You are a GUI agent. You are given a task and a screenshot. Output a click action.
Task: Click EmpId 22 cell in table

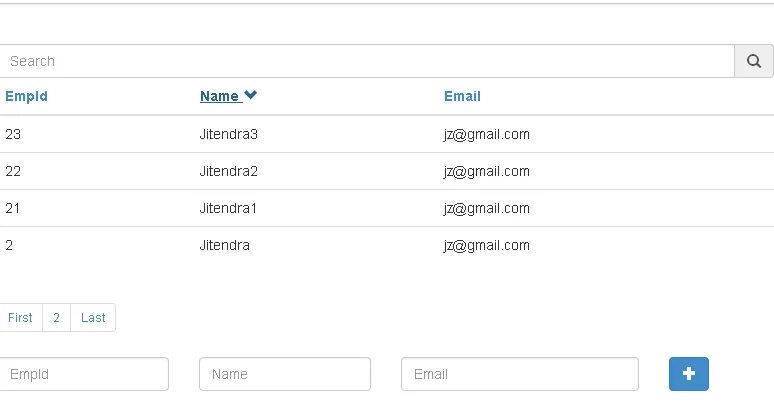13,171
